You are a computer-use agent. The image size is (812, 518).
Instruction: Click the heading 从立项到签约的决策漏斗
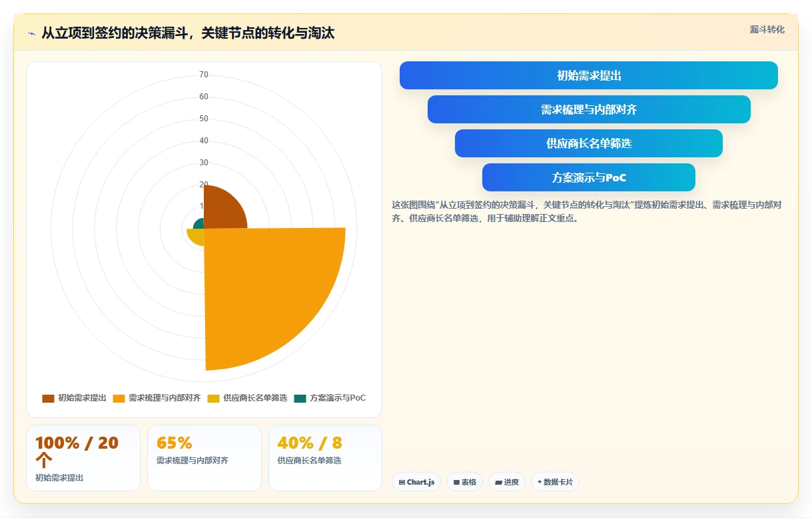click(188, 33)
